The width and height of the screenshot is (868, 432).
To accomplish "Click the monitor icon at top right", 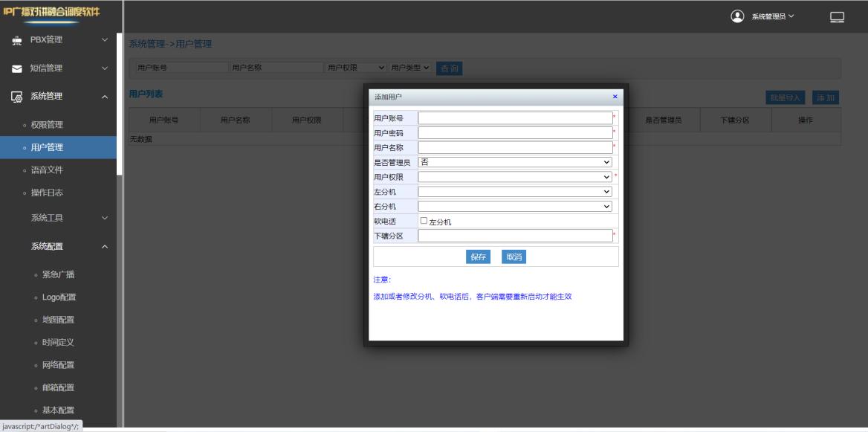I will pyautogui.click(x=837, y=17).
